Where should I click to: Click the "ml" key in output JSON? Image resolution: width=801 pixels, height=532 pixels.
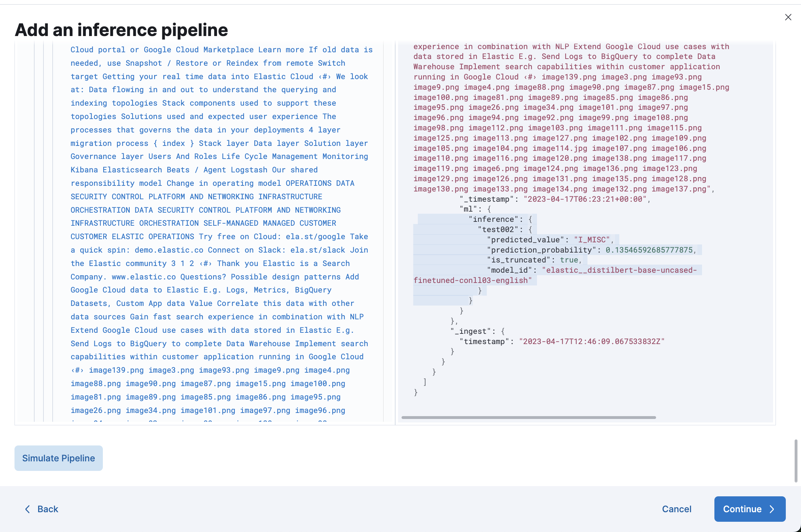pyautogui.click(x=468, y=209)
